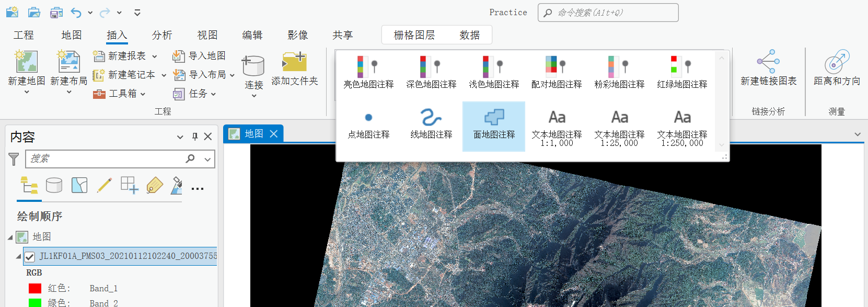The image size is (868, 307).
Task: Close the 内容 pane
Action: (208, 137)
